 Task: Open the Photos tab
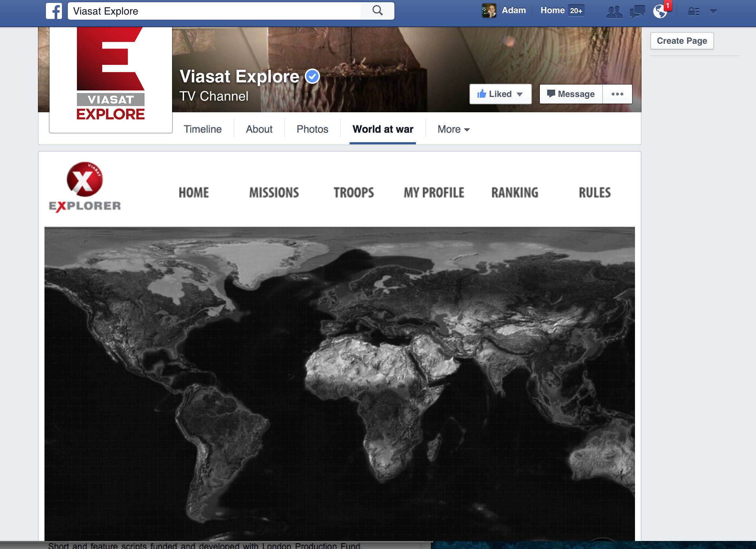pos(312,129)
